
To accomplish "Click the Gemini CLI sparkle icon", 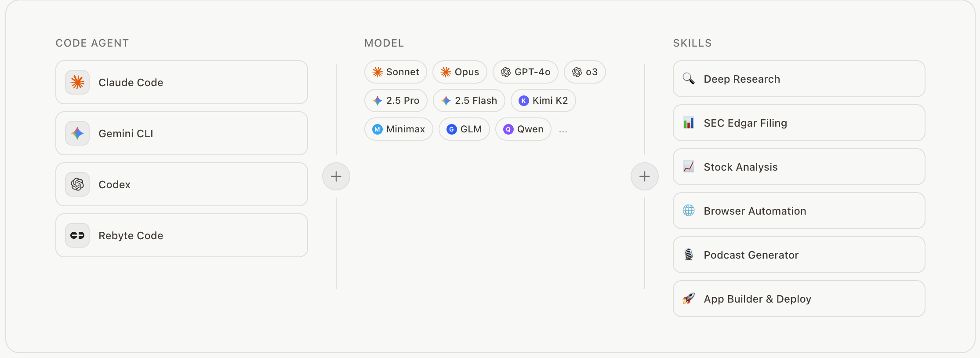I will 77,133.
